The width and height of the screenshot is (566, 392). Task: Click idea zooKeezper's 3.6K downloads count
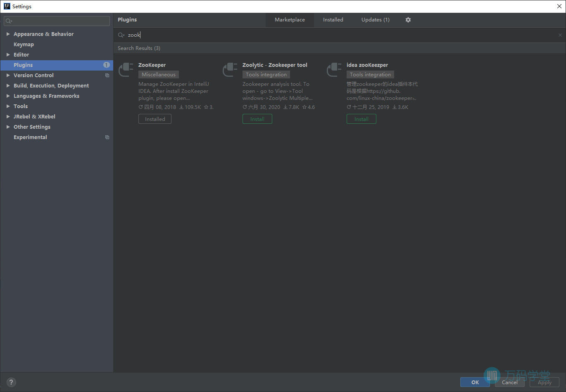pos(400,107)
